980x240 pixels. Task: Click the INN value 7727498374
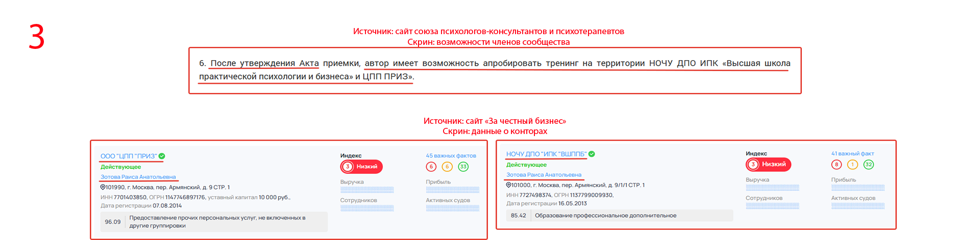[535, 195]
